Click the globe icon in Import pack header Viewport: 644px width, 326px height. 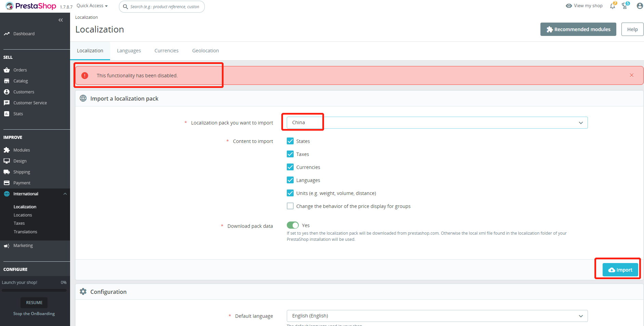pos(83,98)
